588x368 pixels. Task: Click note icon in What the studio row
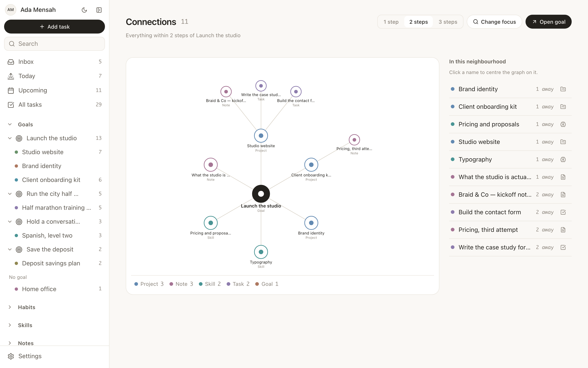pos(563,177)
